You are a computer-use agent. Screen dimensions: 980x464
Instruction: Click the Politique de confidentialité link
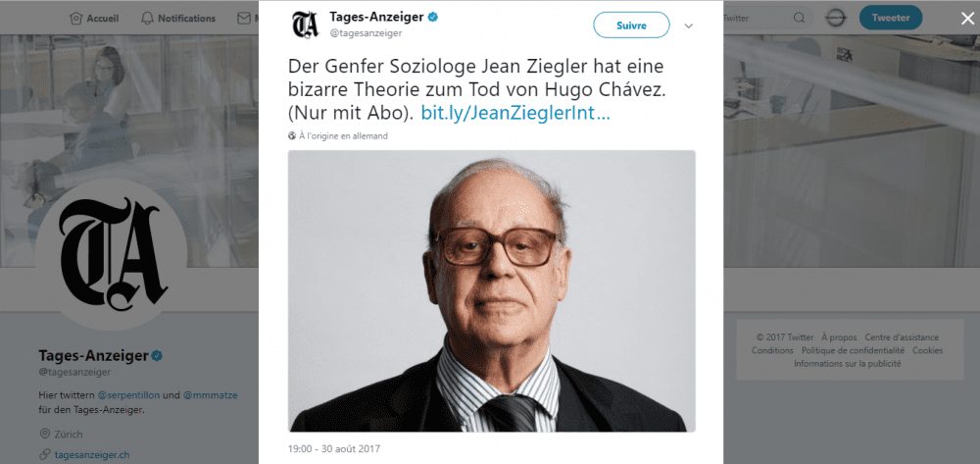click(x=854, y=350)
